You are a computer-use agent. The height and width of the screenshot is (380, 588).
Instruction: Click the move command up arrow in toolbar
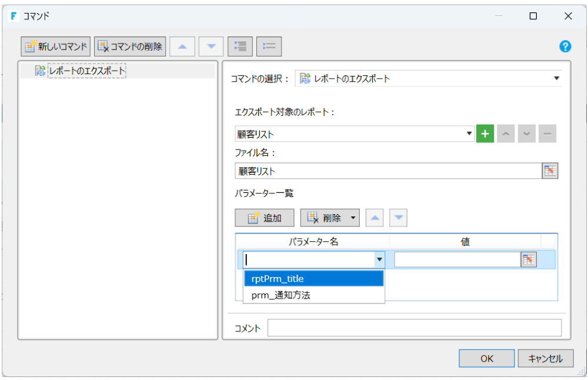[182, 46]
